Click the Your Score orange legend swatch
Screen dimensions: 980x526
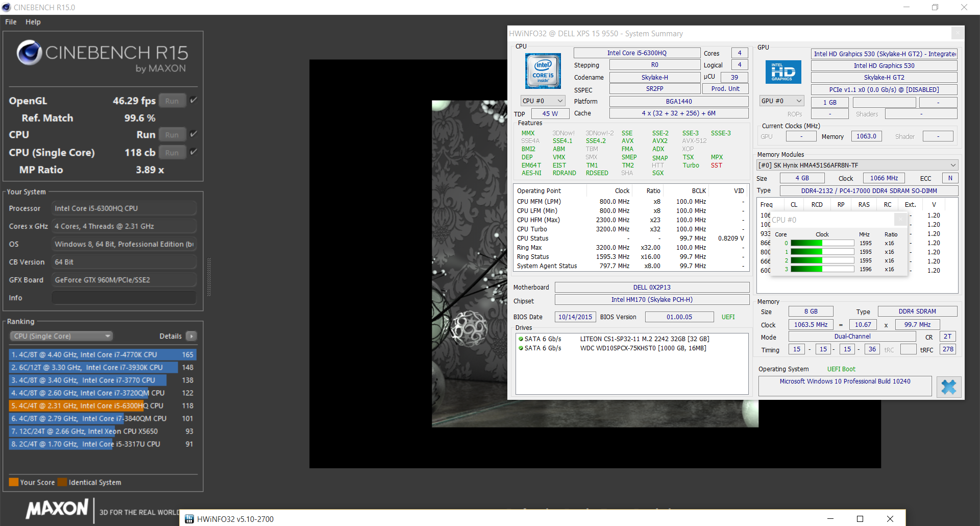tap(14, 482)
